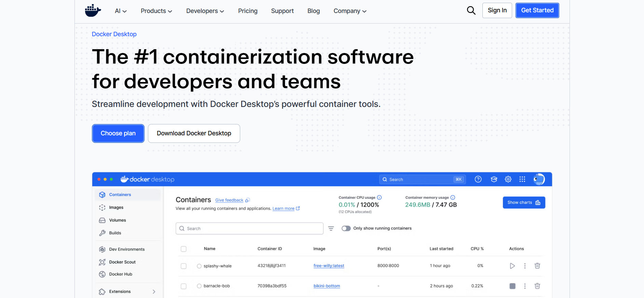Screen dimensions: 644x298
Task: Expand the Extensions chevron
Action: 154,292
